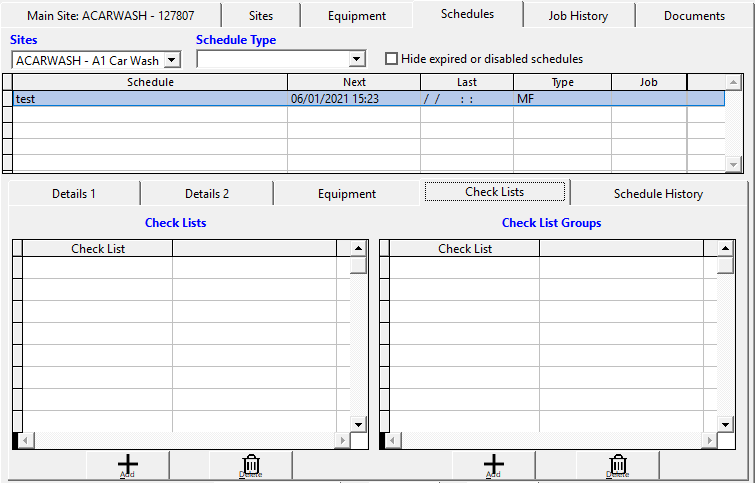This screenshot has width=755, height=483.
Task: Open the Schedule History tab
Action: pyautogui.click(x=658, y=193)
